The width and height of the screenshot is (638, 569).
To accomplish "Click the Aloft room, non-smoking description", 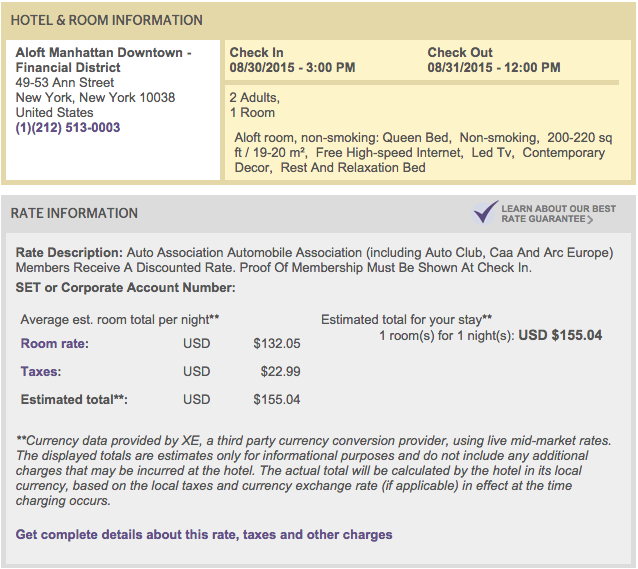I will click(x=423, y=153).
